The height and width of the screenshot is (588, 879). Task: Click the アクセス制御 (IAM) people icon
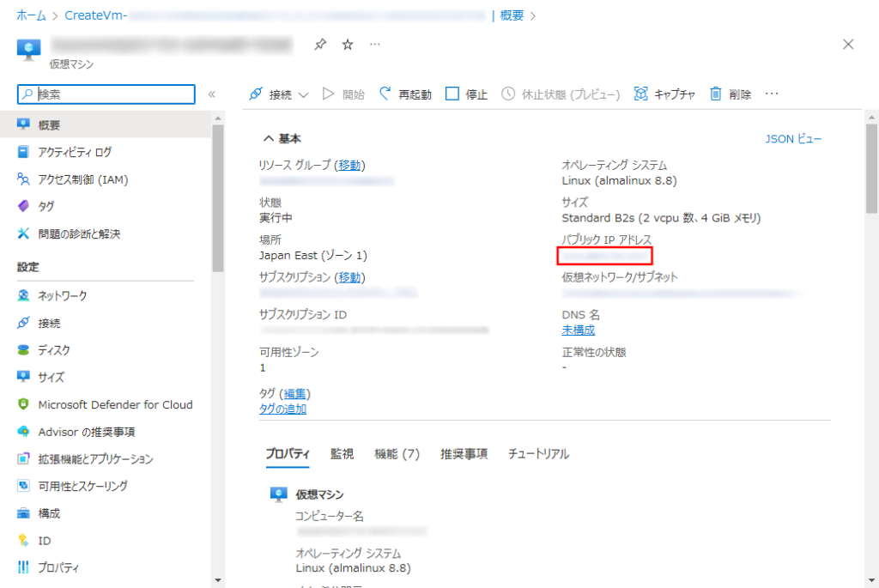pos(23,179)
